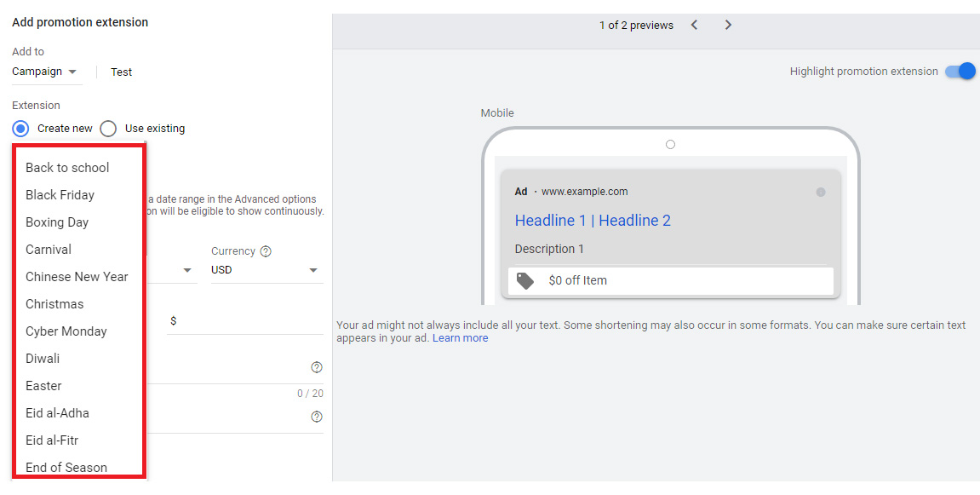Click the $0 off Item promotion row

671,281
